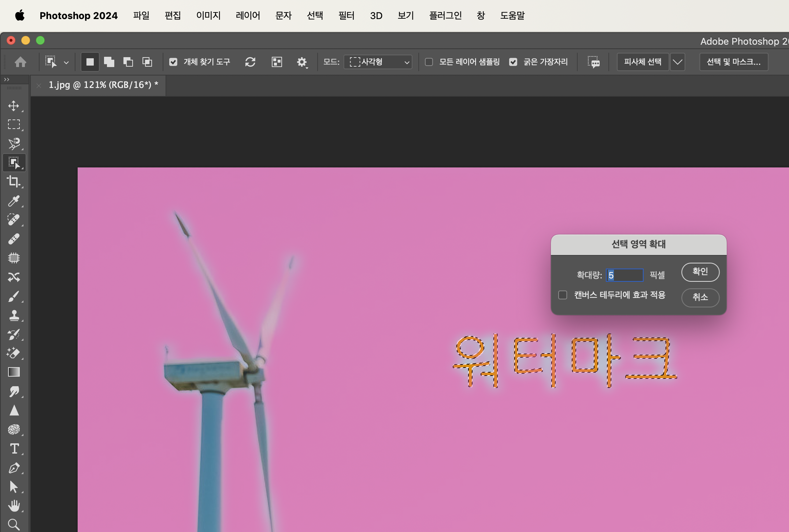This screenshot has height=532, width=789.
Task: Click the refresh object finder icon
Action: coord(250,62)
